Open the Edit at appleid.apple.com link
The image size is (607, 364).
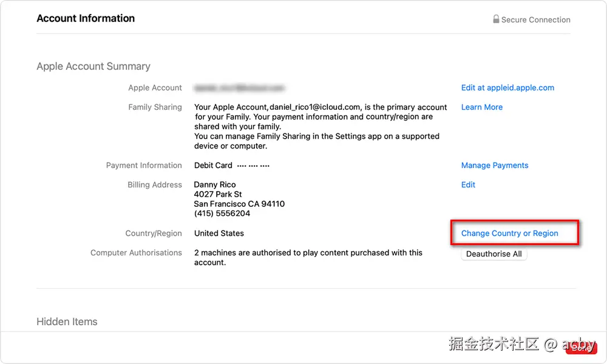(x=507, y=87)
